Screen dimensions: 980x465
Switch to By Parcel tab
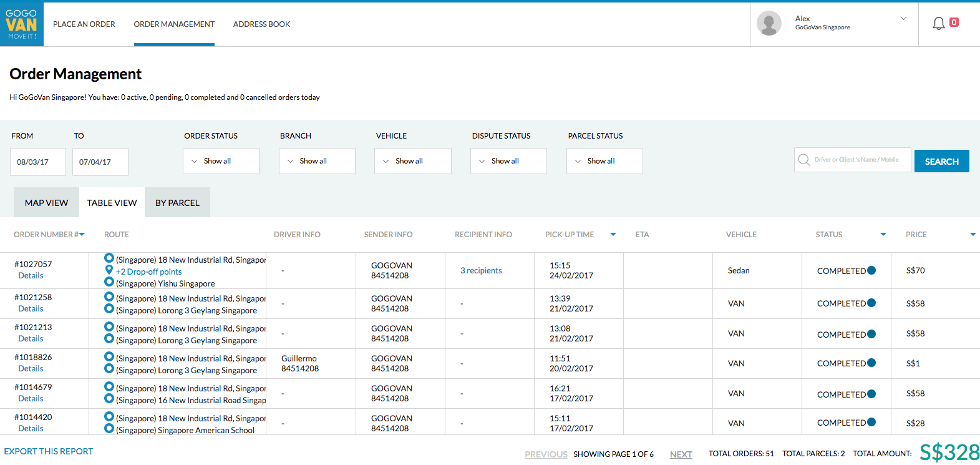tap(177, 202)
